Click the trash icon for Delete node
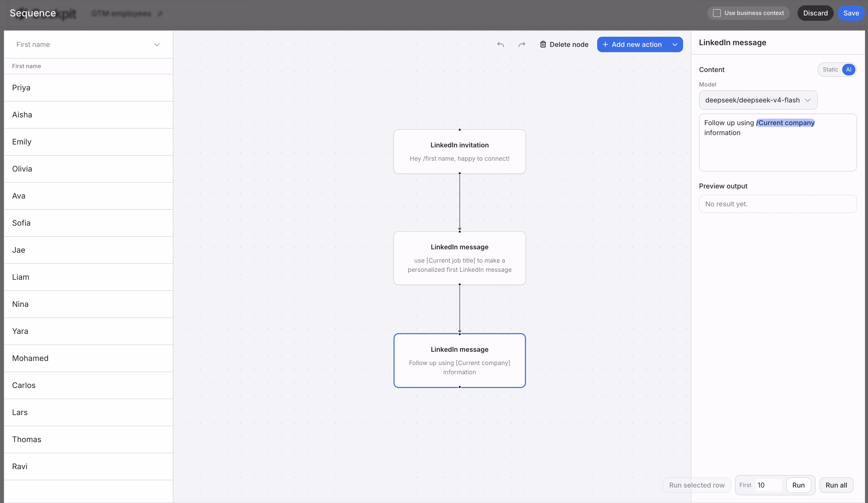 pyautogui.click(x=543, y=44)
